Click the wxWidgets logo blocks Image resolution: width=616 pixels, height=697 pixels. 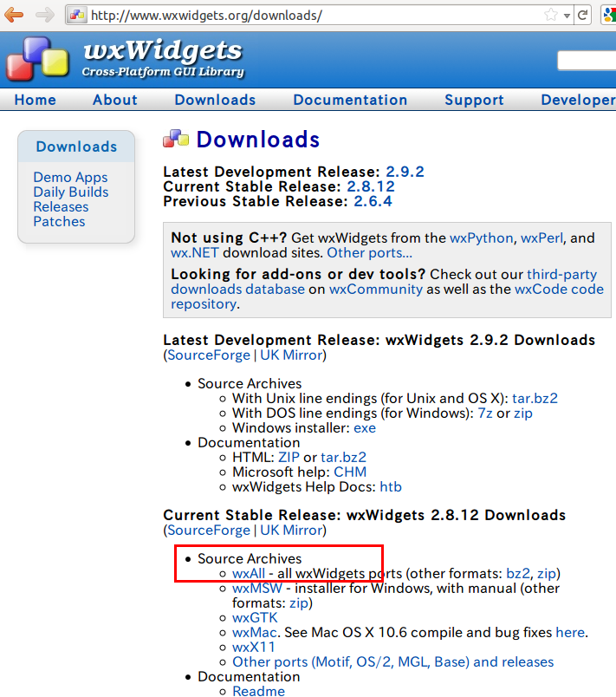point(38,59)
